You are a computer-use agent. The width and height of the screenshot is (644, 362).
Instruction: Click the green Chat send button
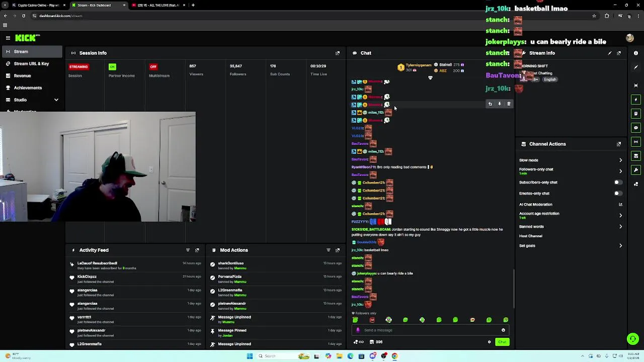[502, 342]
